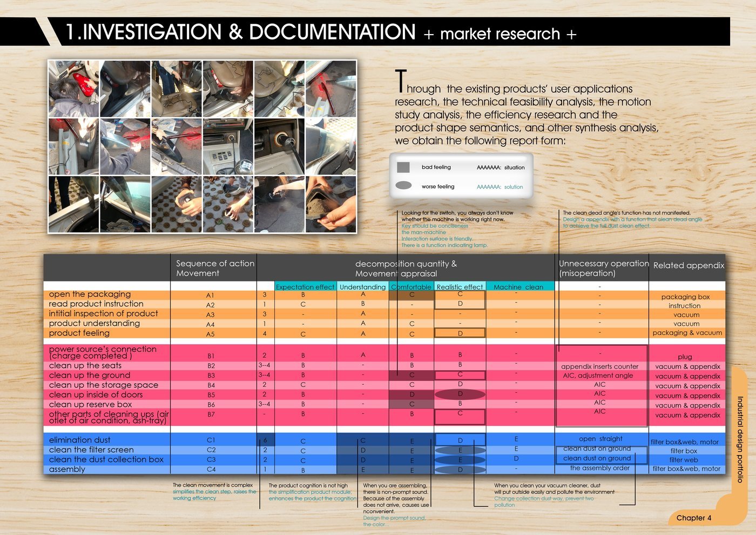The height and width of the screenshot is (535, 756).
Task: Click the 'Change collection dust way' solution text
Action: 544,501
